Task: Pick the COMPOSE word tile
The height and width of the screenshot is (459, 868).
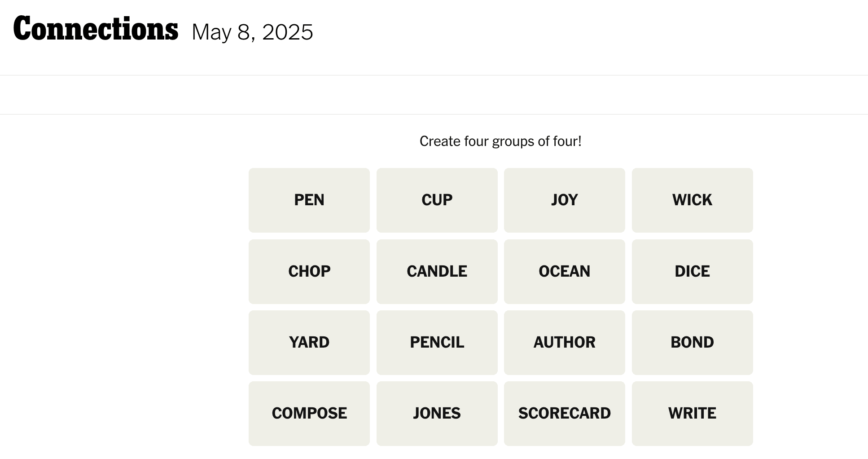Action: (x=309, y=413)
